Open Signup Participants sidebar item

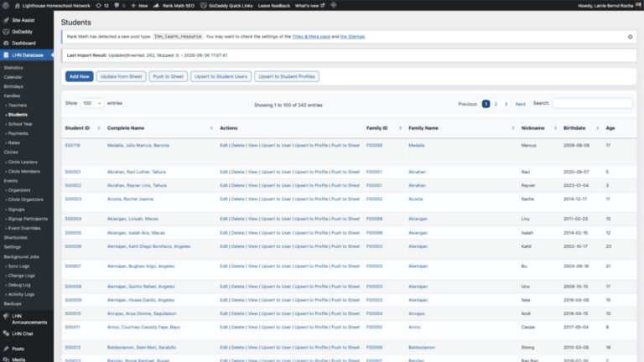coord(28,219)
